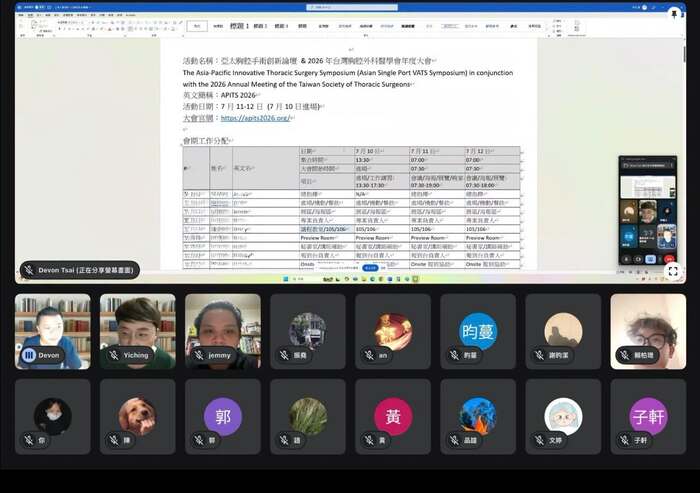The height and width of the screenshot is (493, 700).
Task: Select the 標題 1 heading style in the ribbon
Action: coord(239,26)
